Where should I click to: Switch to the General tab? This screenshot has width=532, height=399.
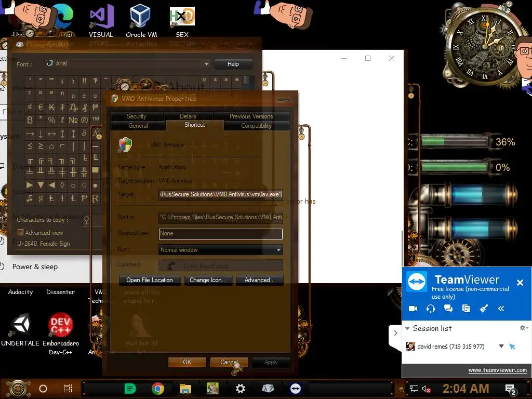(x=138, y=126)
